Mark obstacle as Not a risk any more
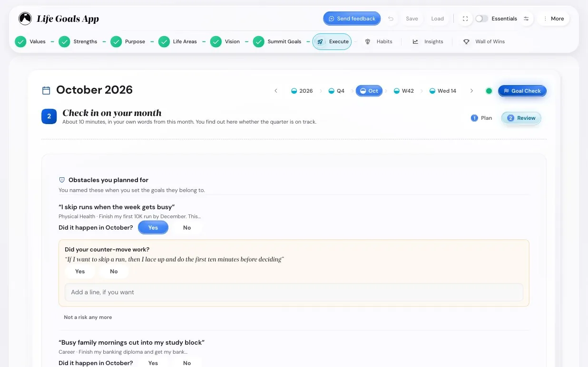Screen dimensions: 588x367 click(88, 317)
